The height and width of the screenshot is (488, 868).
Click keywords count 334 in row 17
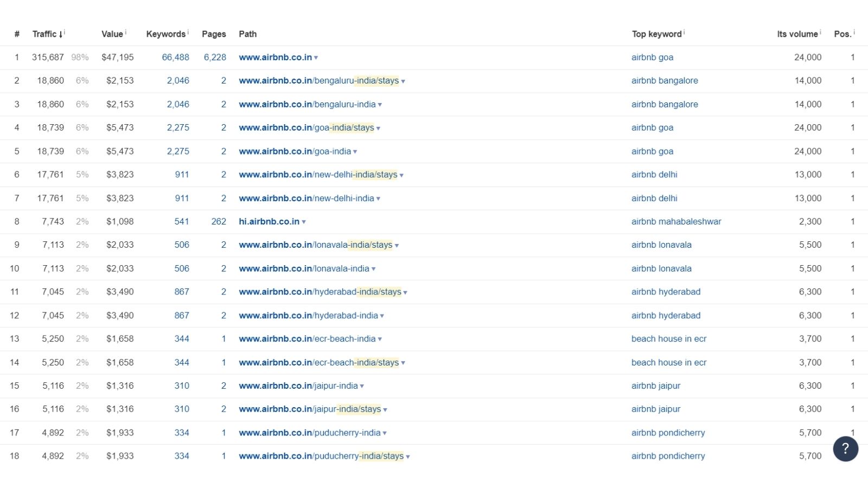tap(182, 433)
